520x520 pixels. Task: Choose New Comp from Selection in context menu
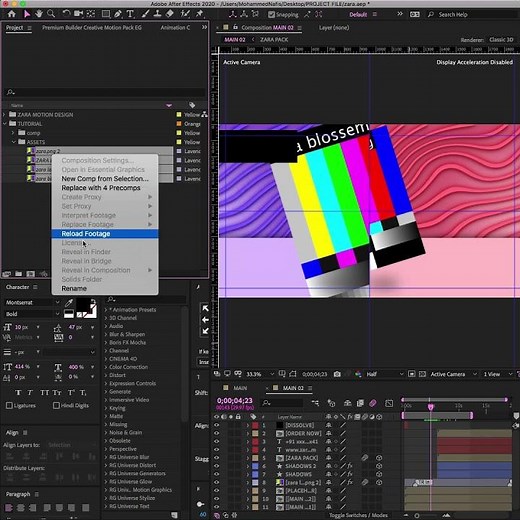105,179
